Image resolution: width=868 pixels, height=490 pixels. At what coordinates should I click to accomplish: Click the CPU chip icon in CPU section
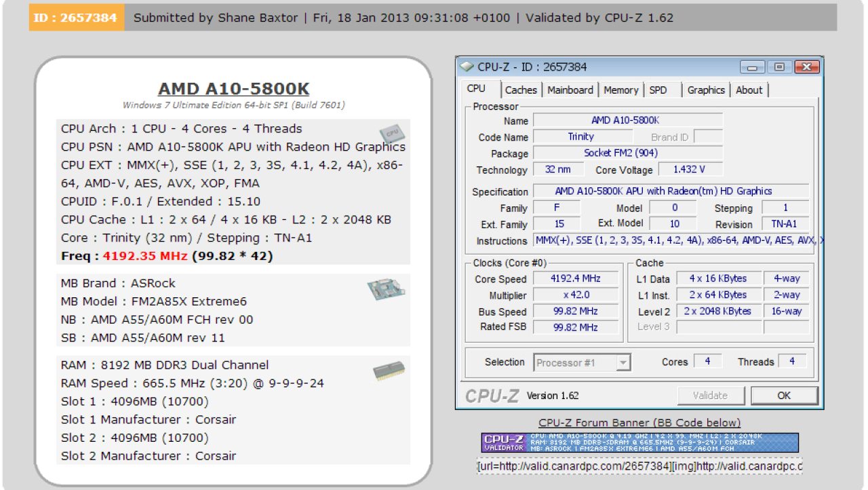pyautogui.click(x=391, y=132)
